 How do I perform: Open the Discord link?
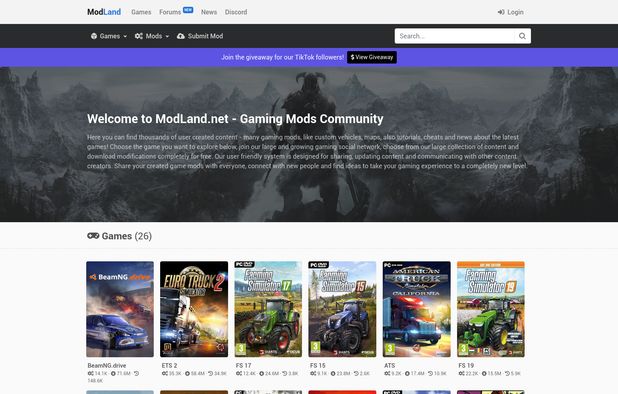click(236, 12)
